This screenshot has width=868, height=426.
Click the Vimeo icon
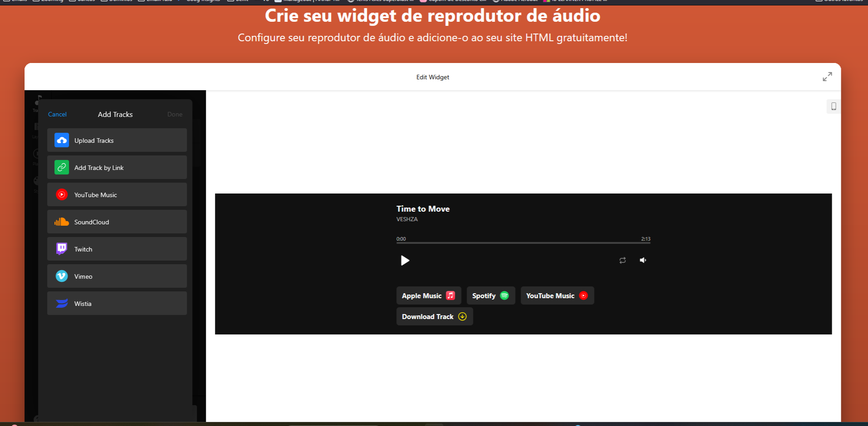coord(62,276)
